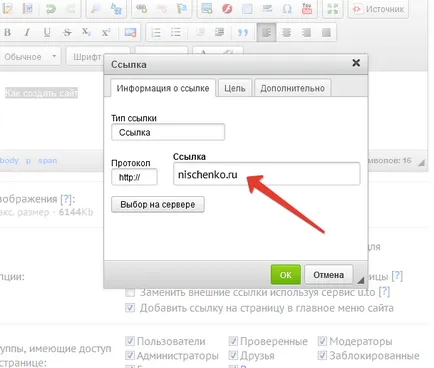Open the Replace tool icon
The height and width of the screenshot is (368, 434).
coord(116,9)
